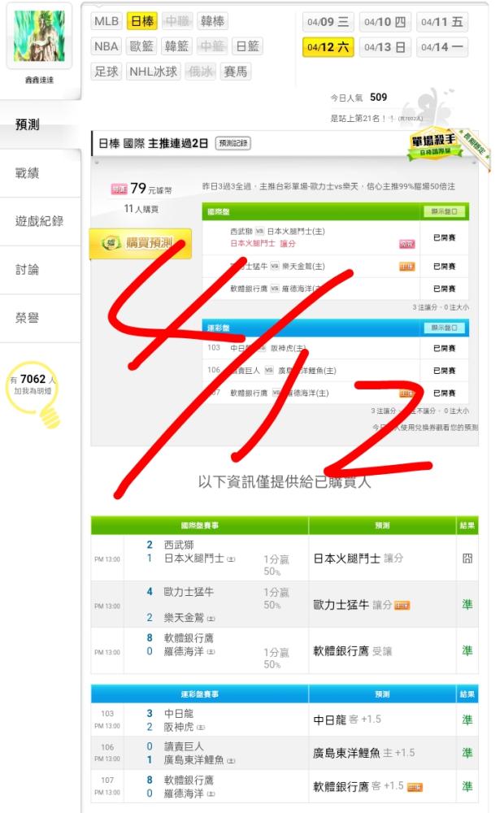Screen dimensions: 504x813
Task: Click orange 主推 tag beside 軟體銀行鷹 客+1.5
Action: (x=415, y=787)
